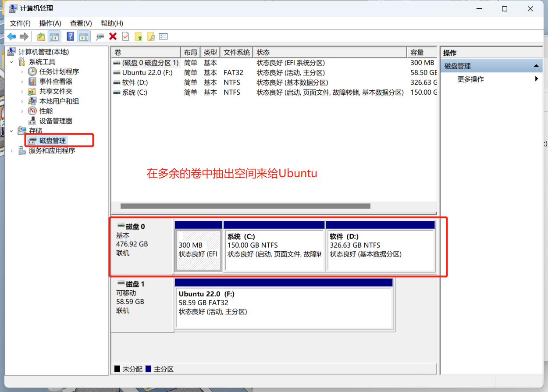Select the 磁盘管理 tree item label
The height and width of the screenshot is (392, 548).
53,141
